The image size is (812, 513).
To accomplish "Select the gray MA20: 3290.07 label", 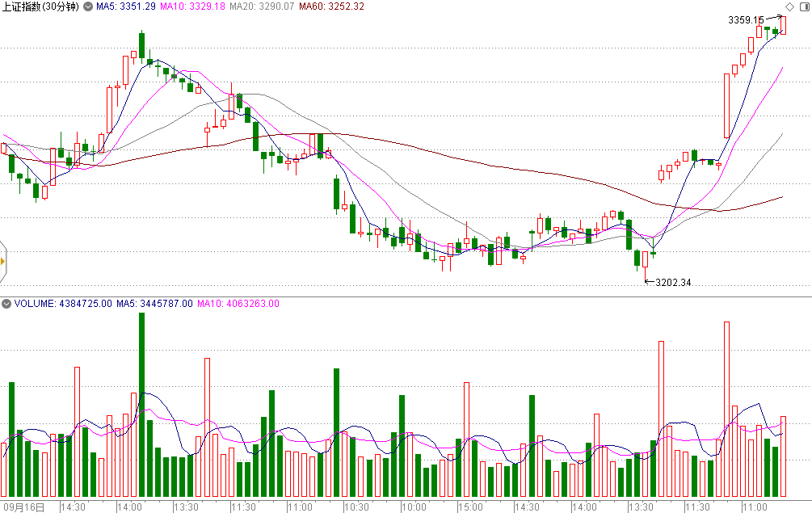I will 261,7.
